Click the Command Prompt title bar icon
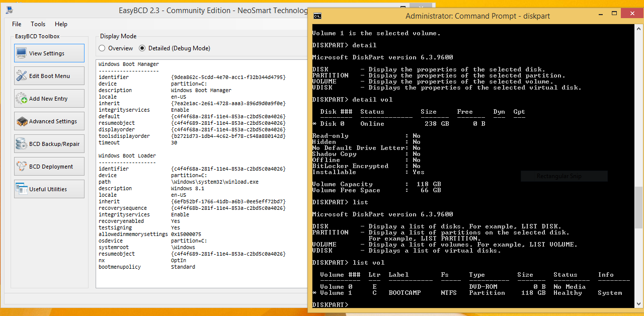Image resolution: width=644 pixels, height=316 pixels. coord(317,16)
